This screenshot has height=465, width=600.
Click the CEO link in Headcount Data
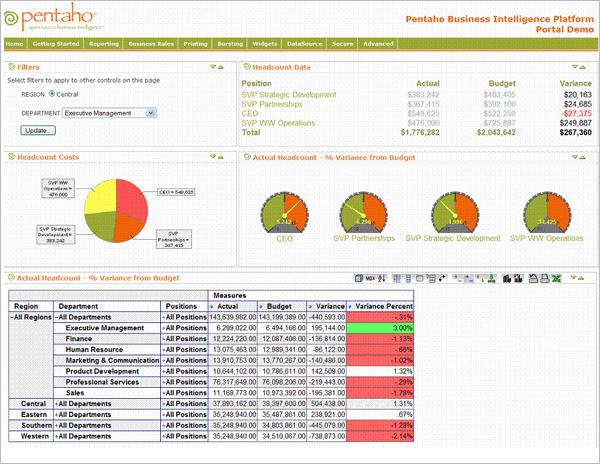point(249,113)
